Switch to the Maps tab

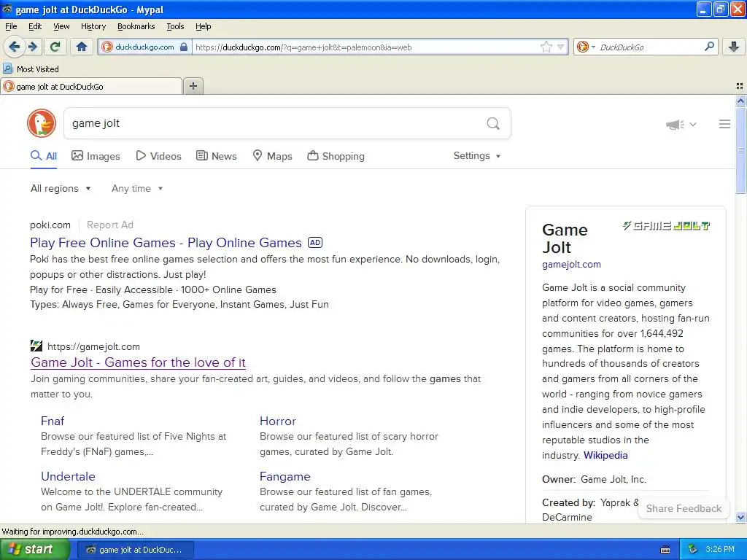[273, 156]
